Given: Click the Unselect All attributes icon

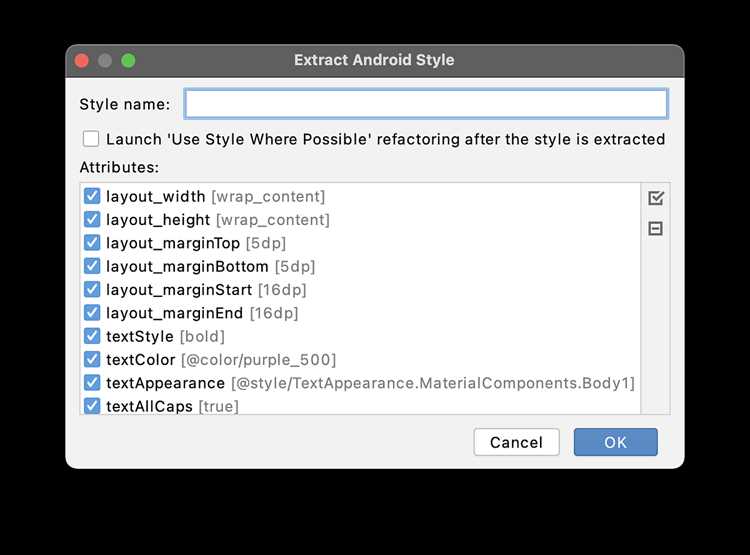Looking at the screenshot, I should (x=655, y=228).
